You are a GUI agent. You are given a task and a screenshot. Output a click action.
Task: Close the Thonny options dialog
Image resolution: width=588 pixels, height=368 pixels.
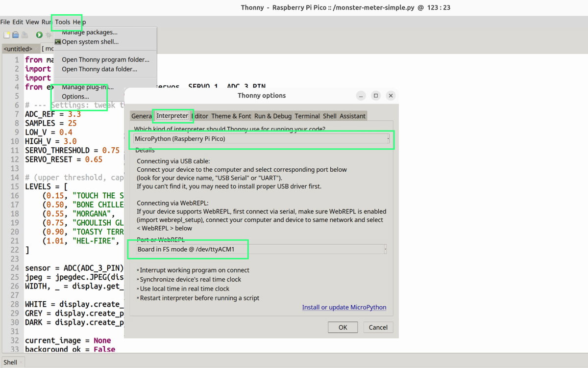391,96
